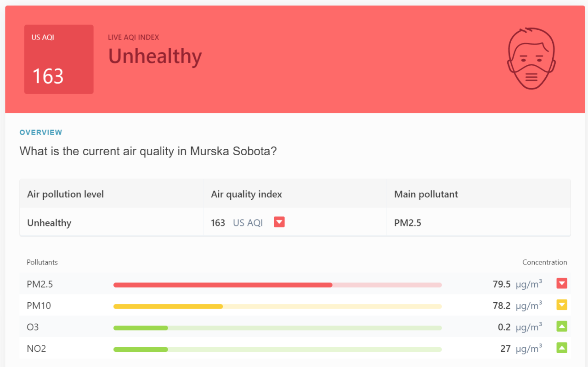The width and height of the screenshot is (588, 367).
Task: Click the PM2.5 main pollutant cell
Action: pyautogui.click(x=407, y=223)
